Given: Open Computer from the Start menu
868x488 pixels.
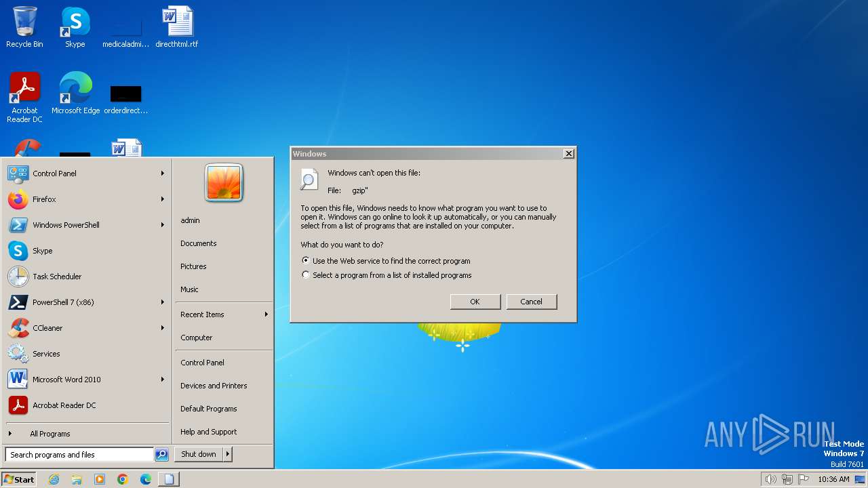Looking at the screenshot, I should [x=197, y=338].
